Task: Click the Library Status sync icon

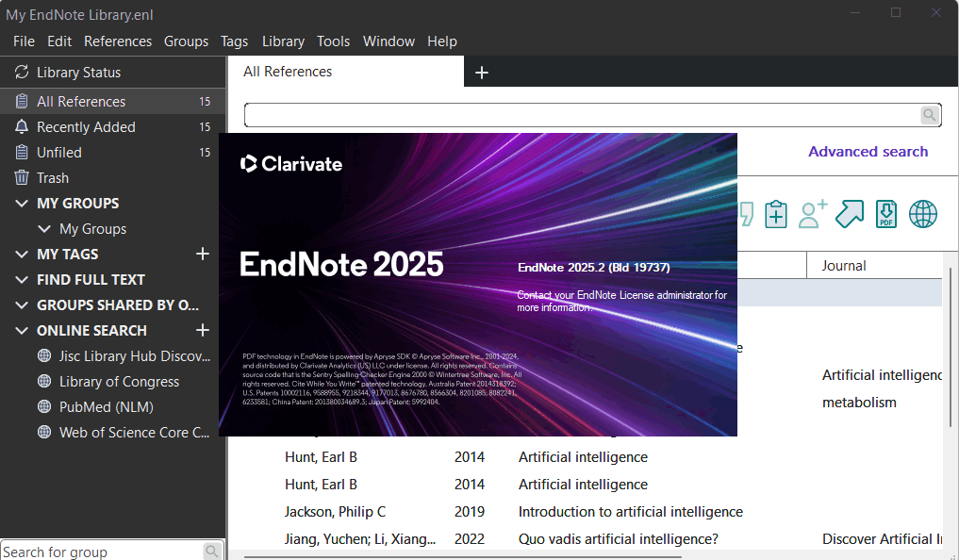Action: 22,73
